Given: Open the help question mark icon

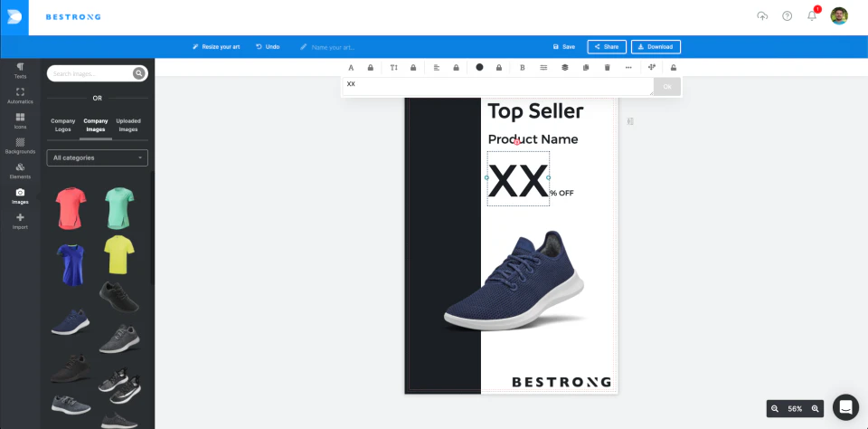Looking at the screenshot, I should point(788,16).
